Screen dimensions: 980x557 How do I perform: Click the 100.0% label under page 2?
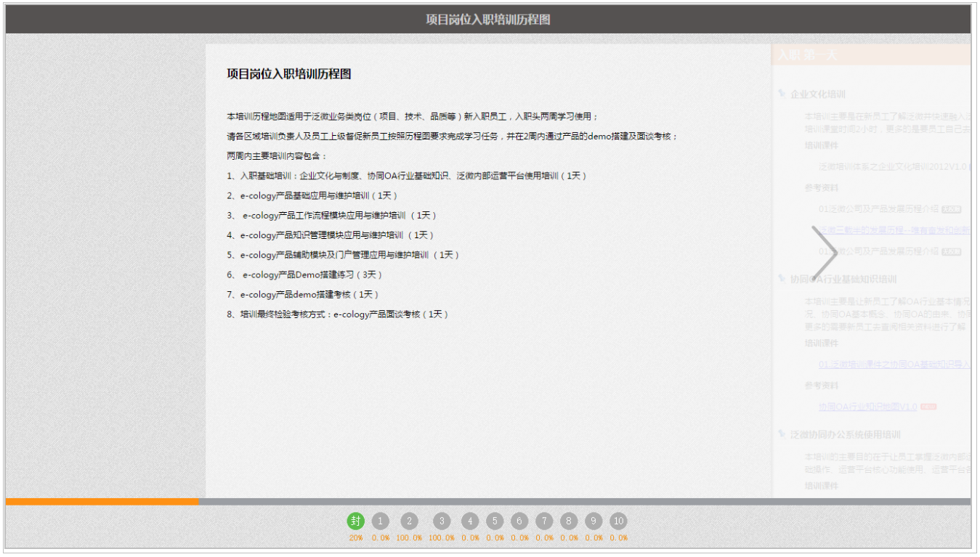pyautogui.click(x=410, y=538)
